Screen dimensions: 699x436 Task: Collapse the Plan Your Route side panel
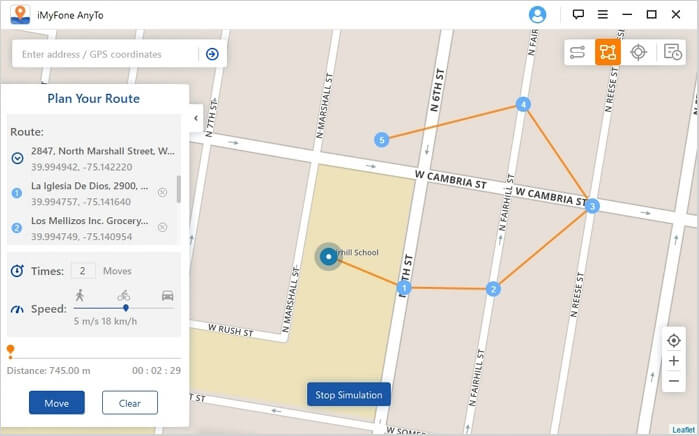click(x=196, y=117)
